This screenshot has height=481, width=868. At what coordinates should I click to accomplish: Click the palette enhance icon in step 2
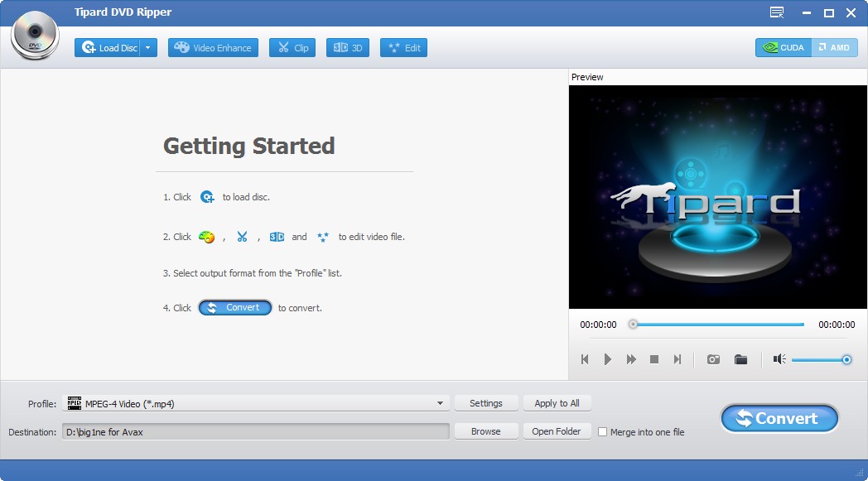click(206, 237)
